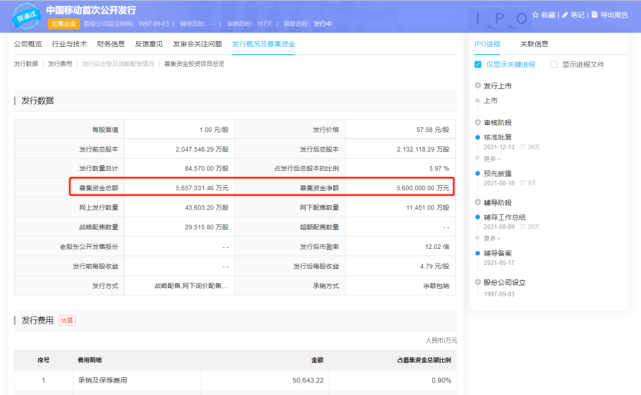Click the greyed 发行后走势及战略配售情况 link
This screenshot has height=395, width=641.
point(118,64)
